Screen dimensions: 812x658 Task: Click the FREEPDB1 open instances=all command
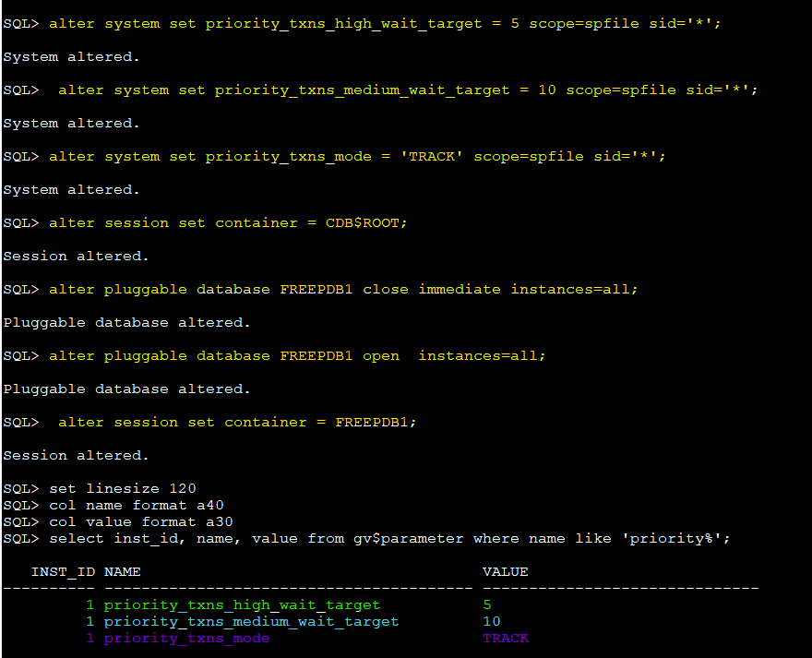[297, 355]
